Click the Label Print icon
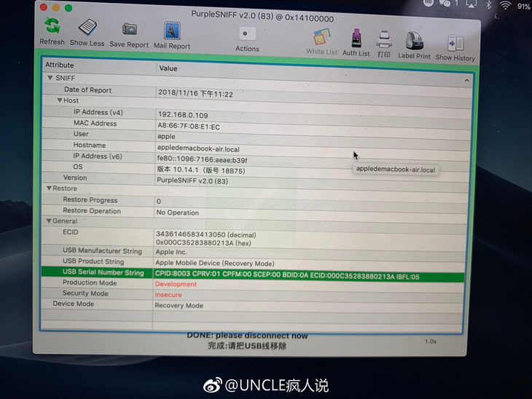Image resolution: width=532 pixels, height=399 pixels. [x=414, y=42]
